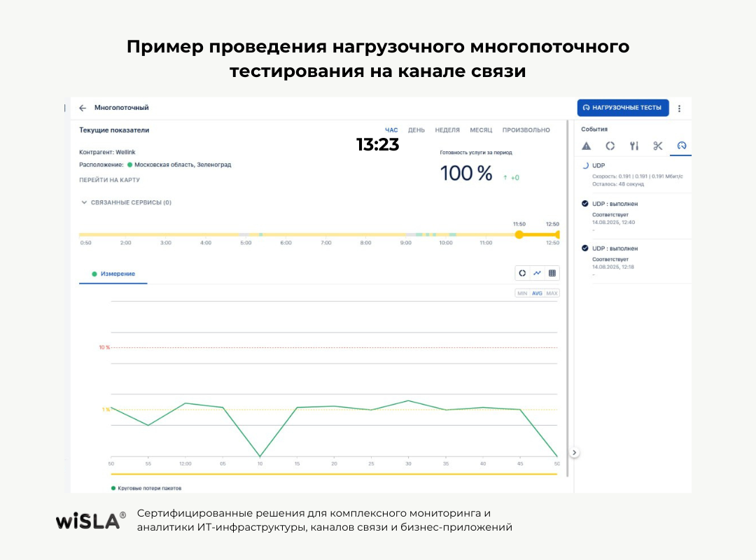Select AVG aggregation toggle

(537, 293)
